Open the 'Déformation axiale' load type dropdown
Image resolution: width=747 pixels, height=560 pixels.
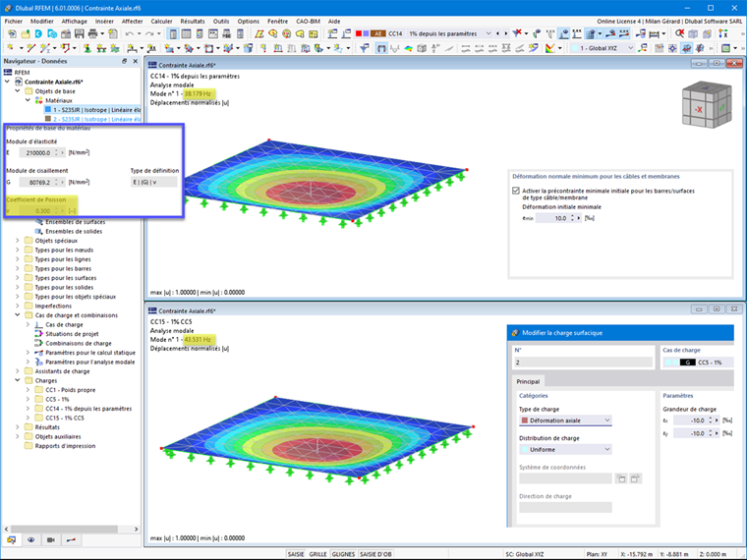click(x=565, y=420)
